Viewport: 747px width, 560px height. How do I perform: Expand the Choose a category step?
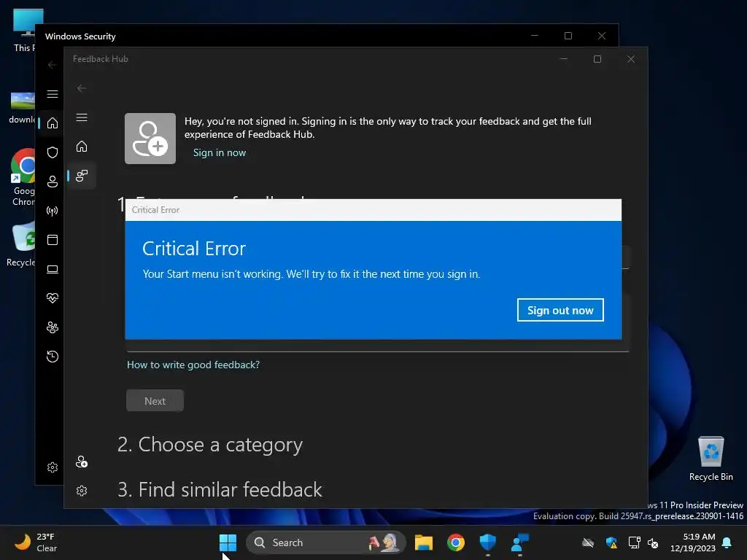[x=210, y=444]
